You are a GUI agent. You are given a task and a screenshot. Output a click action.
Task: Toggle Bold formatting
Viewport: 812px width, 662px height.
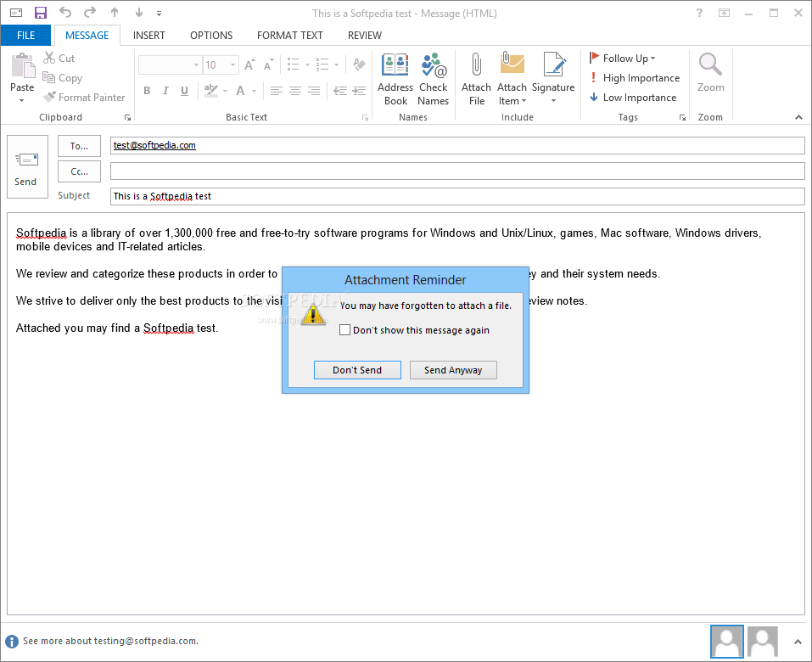point(147,91)
